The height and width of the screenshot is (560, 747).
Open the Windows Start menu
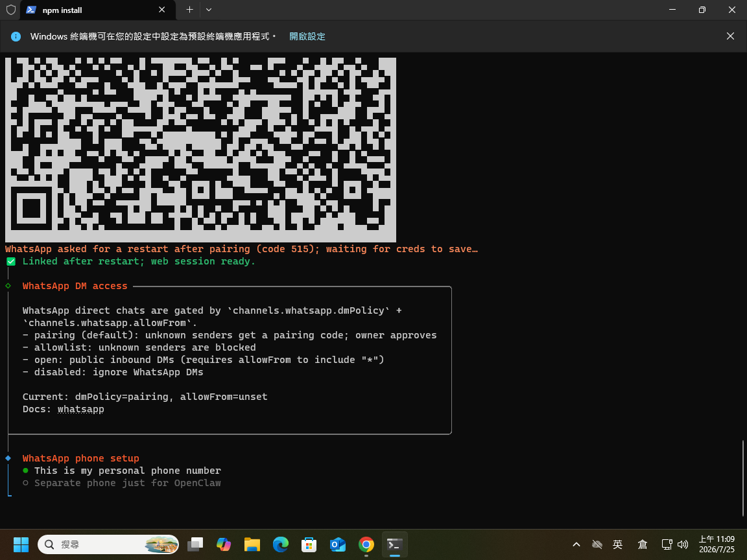click(21, 544)
